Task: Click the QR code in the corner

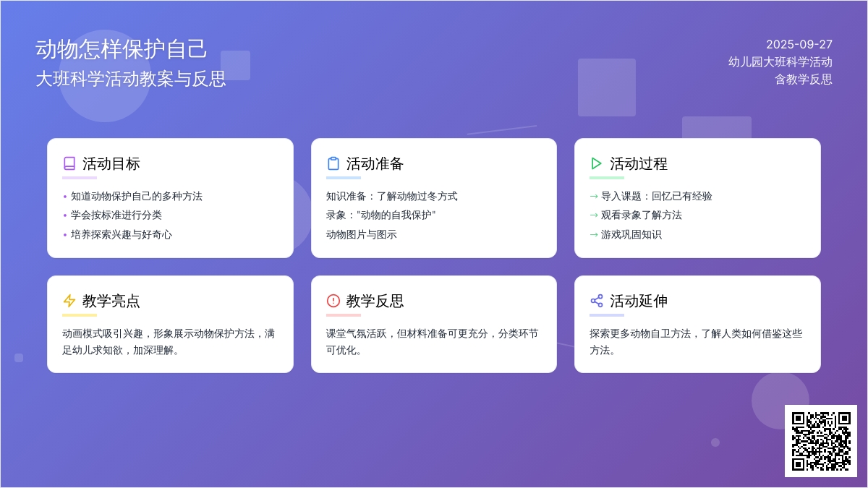Action: pyautogui.click(x=820, y=441)
